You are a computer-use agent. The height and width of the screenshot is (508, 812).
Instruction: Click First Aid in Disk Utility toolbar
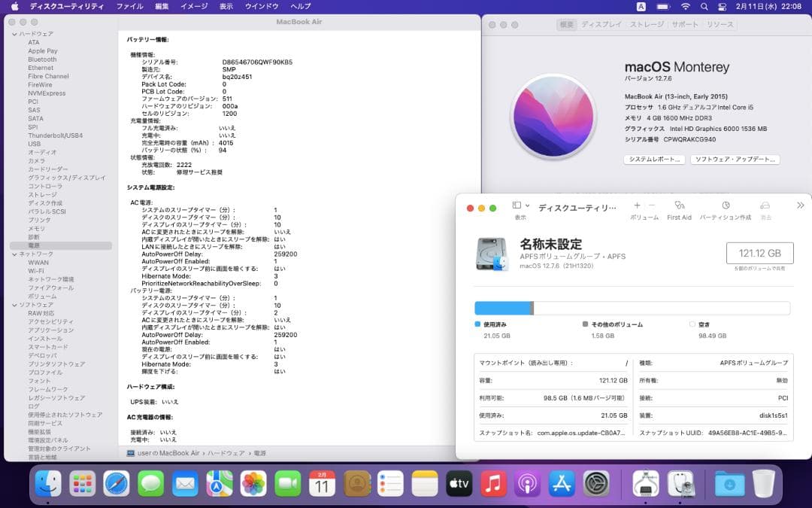pyautogui.click(x=680, y=211)
